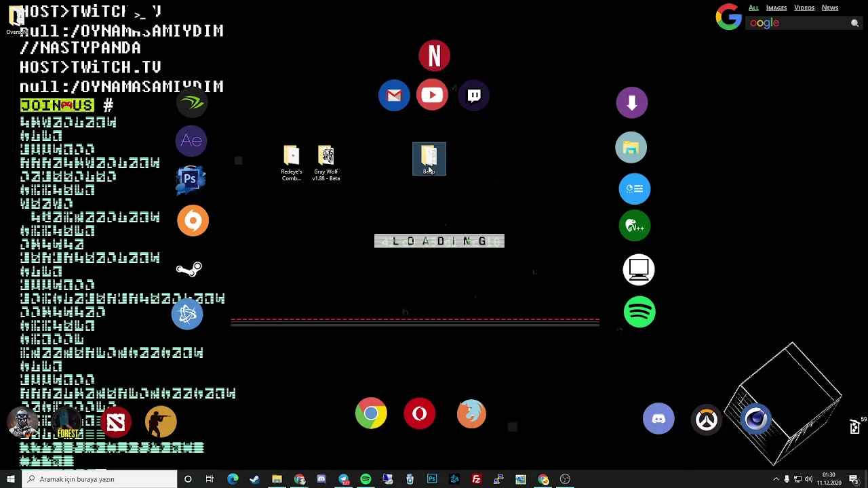Open the white This PC monitor icon

(639, 270)
